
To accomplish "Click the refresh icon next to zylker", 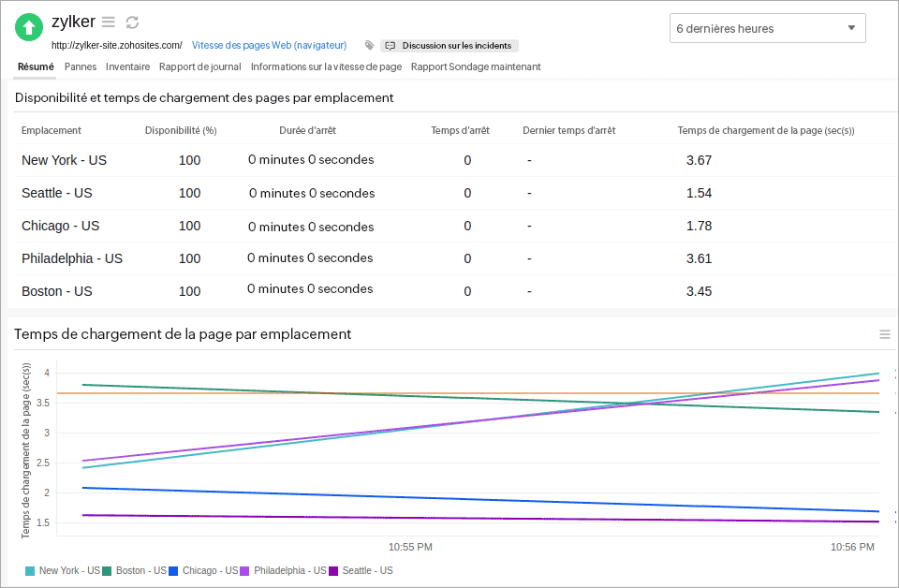I will click(x=132, y=22).
